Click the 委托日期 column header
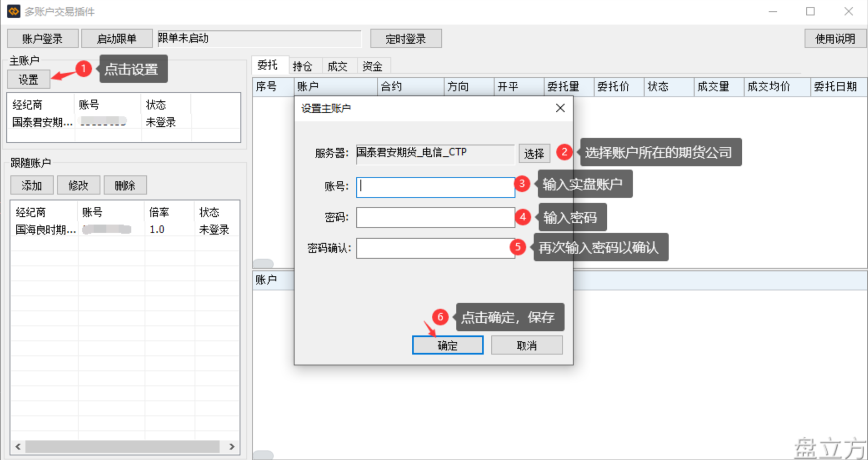The width and height of the screenshot is (868, 460). 838,87
